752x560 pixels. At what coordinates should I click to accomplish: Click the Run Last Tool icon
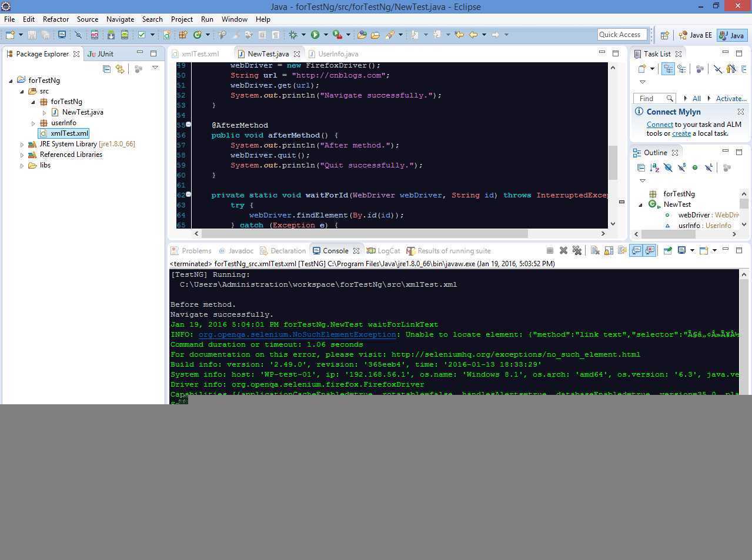point(337,35)
